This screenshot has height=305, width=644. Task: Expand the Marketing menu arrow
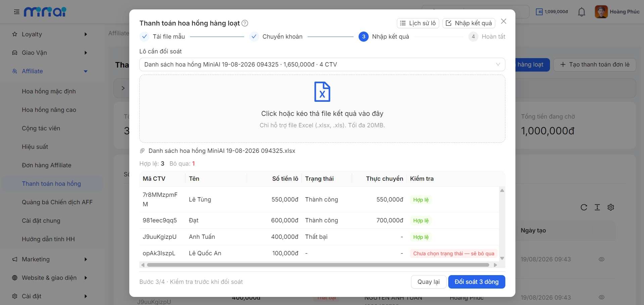point(86,259)
